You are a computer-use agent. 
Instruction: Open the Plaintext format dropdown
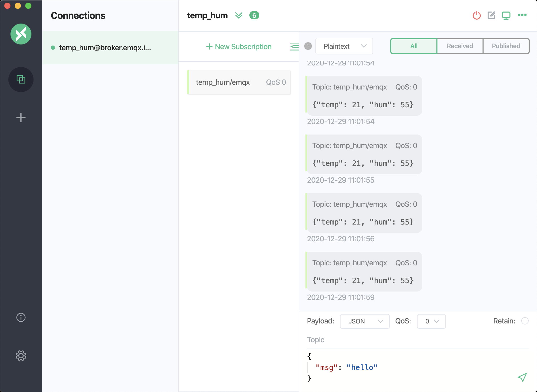coord(344,46)
